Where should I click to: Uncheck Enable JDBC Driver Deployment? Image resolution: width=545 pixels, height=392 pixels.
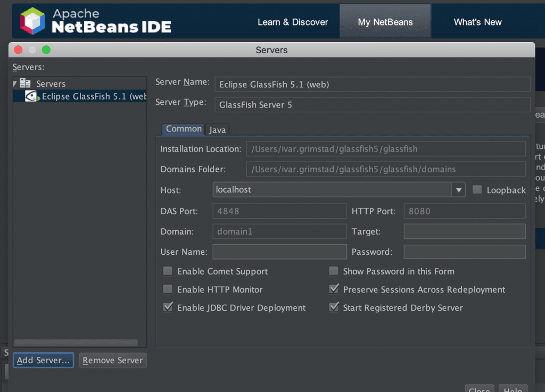pyautogui.click(x=168, y=307)
